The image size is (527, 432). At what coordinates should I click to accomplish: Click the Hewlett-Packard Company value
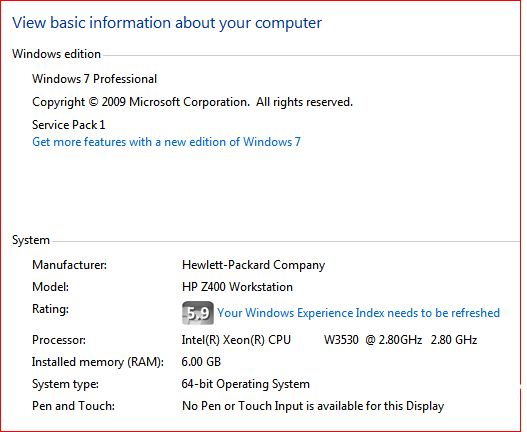pyautogui.click(x=253, y=265)
